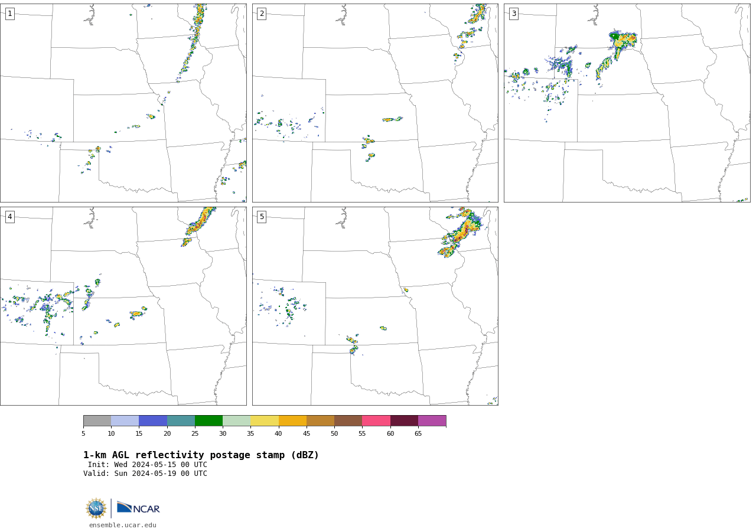Click the pink 55-60 dBZ swatch
This screenshot has height=532, width=756.
coord(376,420)
